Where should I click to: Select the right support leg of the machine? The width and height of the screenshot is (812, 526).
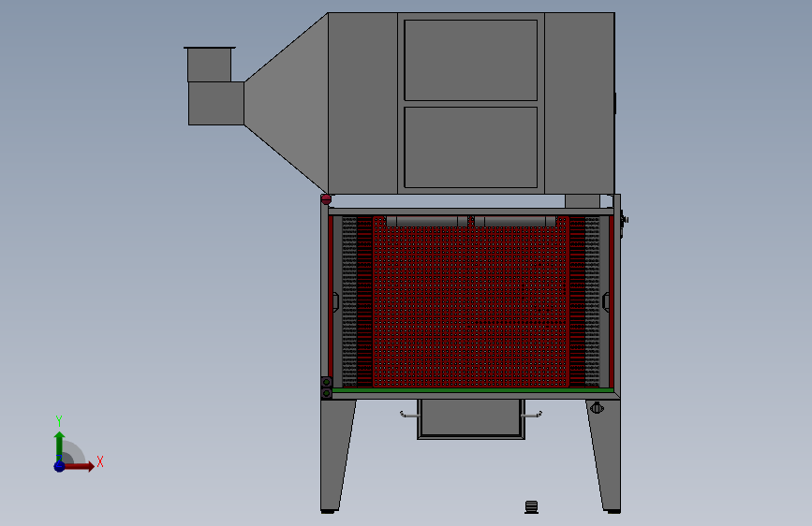605,456
